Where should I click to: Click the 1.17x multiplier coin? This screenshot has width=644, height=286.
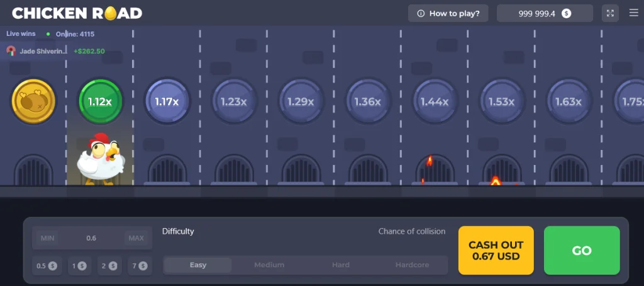[167, 101]
